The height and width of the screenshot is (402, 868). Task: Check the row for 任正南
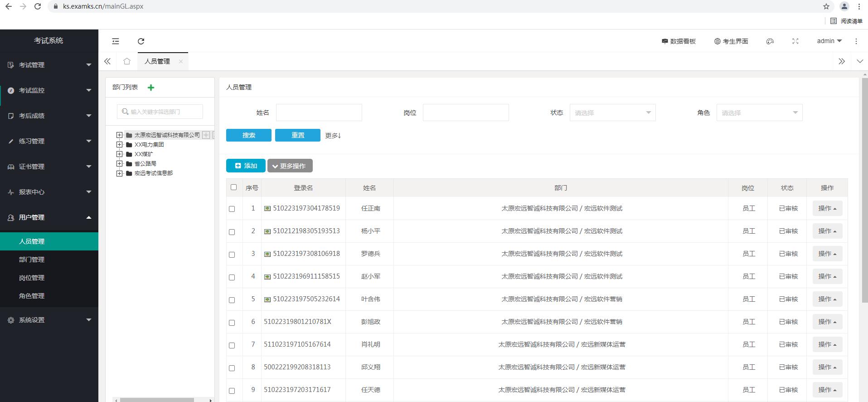coord(232,209)
